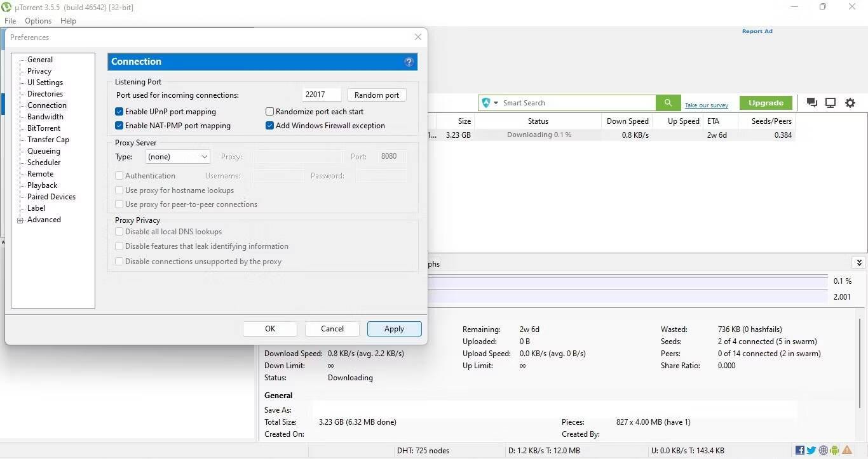The height and width of the screenshot is (459, 868).
Task: Open the Smart Search engine dropdown
Action: click(x=496, y=102)
